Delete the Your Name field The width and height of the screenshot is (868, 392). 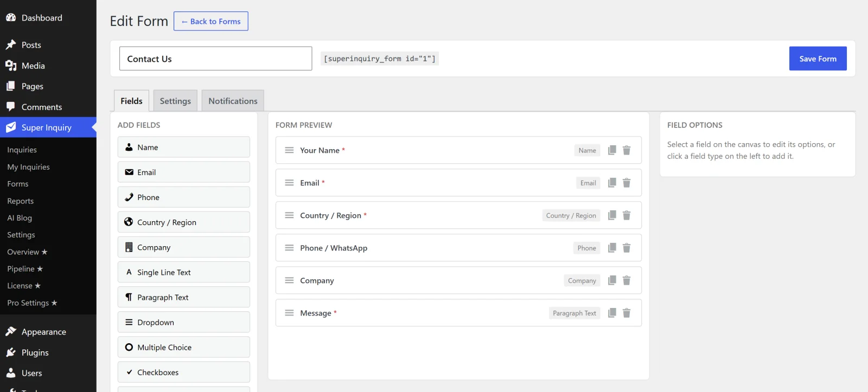click(627, 150)
